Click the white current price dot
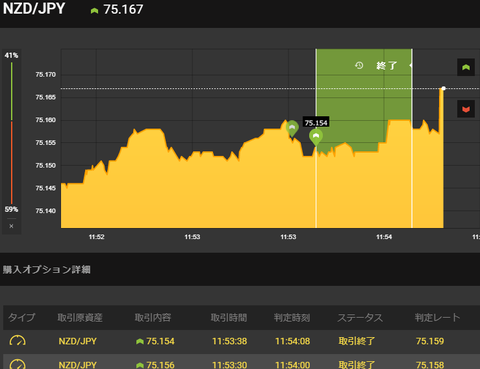 [x=443, y=88]
